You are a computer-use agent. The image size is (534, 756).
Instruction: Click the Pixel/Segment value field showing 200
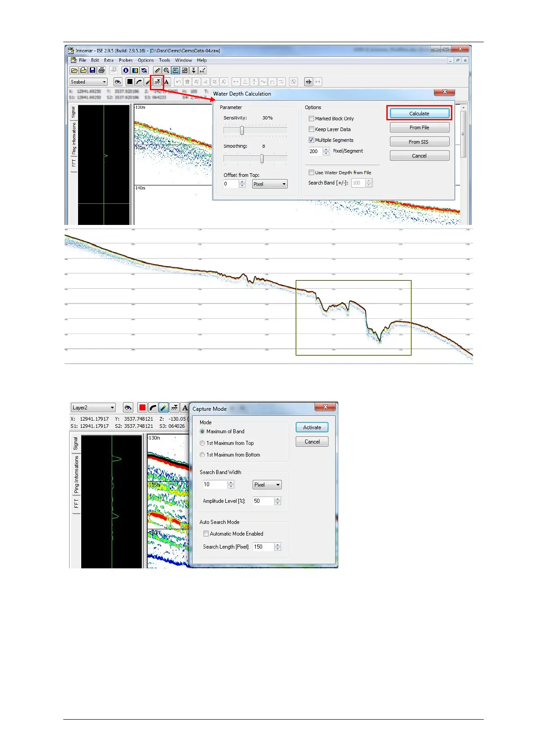pyautogui.click(x=315, y=151)
